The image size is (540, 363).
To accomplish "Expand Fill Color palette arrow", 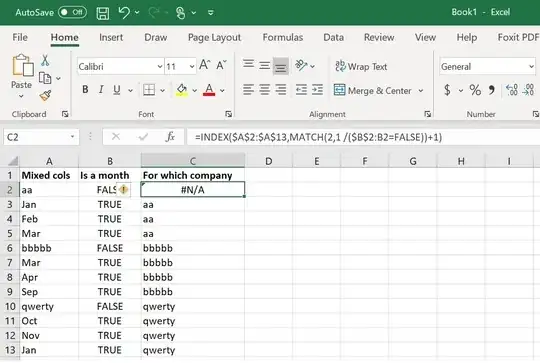I will pyautogui.click(x=195, y=91).
